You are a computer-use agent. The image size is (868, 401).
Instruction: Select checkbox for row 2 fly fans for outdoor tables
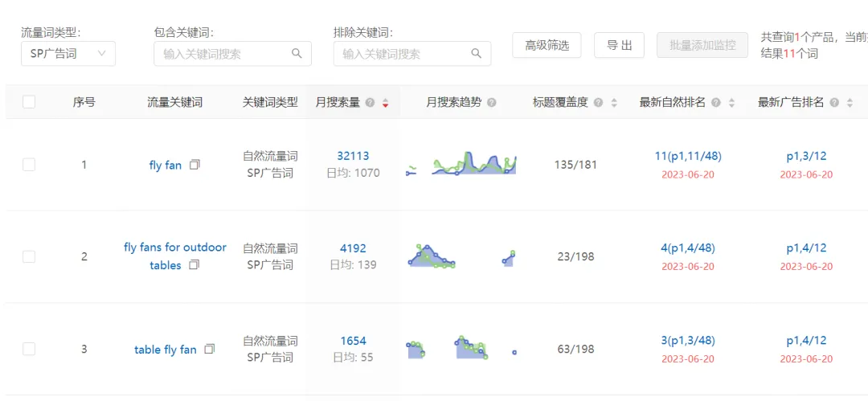pos(29,256)
